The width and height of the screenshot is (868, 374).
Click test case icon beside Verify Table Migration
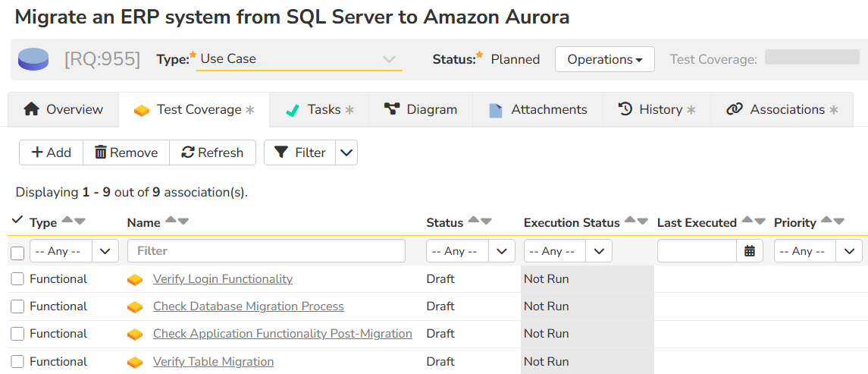point(135,362)
